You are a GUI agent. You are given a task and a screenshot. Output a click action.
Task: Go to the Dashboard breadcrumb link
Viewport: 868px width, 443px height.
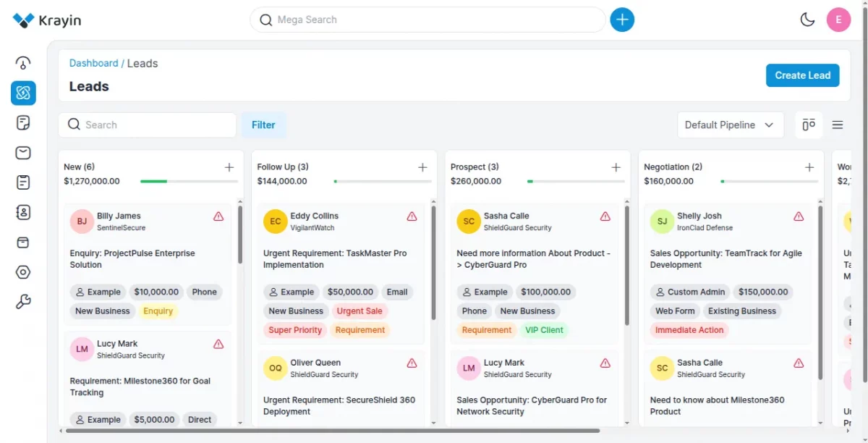[x=93, y=63]
